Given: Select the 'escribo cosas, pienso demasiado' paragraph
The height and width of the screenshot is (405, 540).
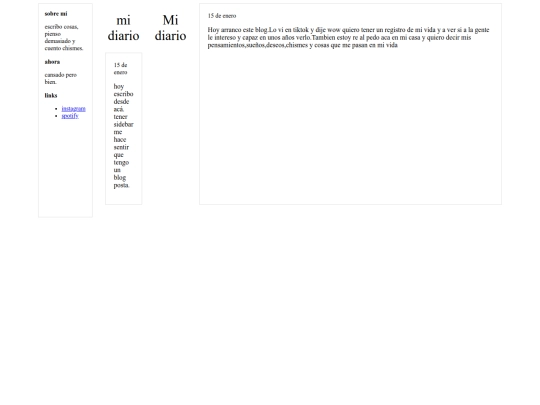Looking at the screenshot, I should 64,37.
